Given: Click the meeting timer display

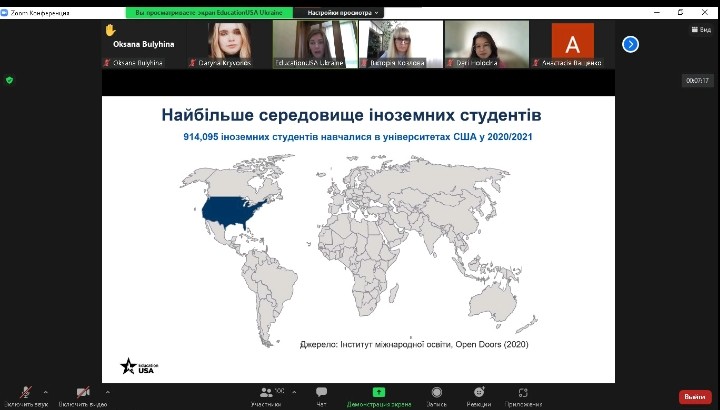Looking at the screenshot, I should click(697, 81).
